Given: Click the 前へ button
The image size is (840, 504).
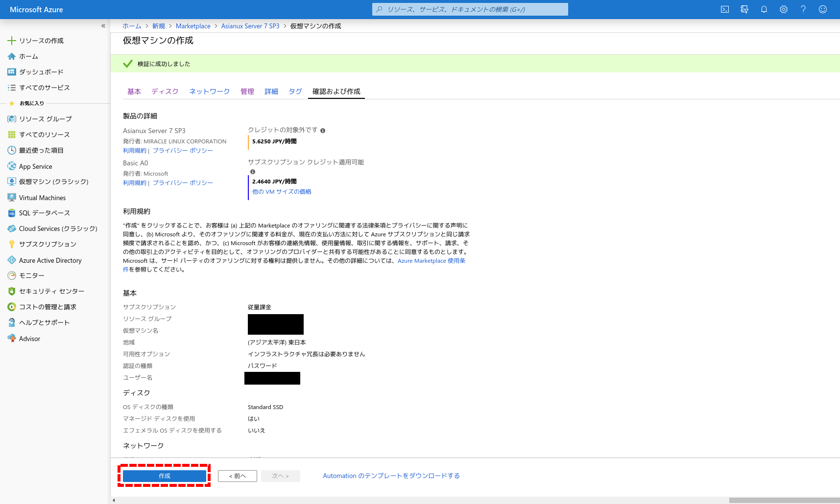Looking at the screenshot, I should click(238, 476).
